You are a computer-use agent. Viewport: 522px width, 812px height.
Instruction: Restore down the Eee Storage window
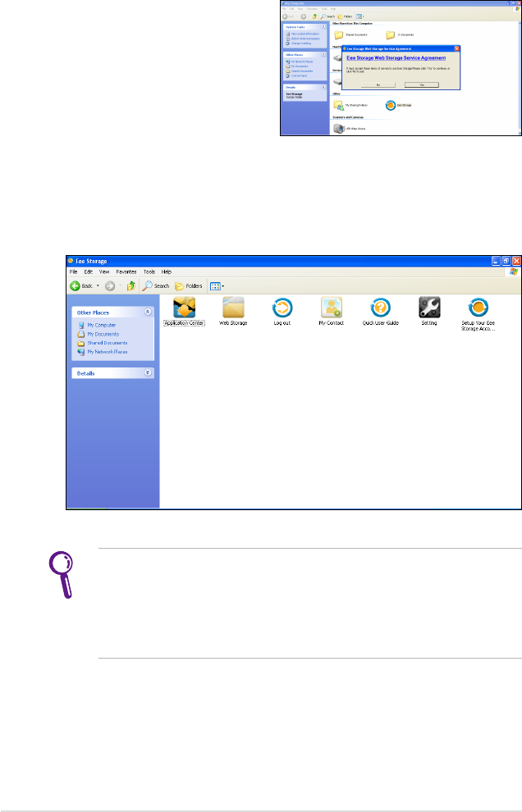(x=506, y=262)
